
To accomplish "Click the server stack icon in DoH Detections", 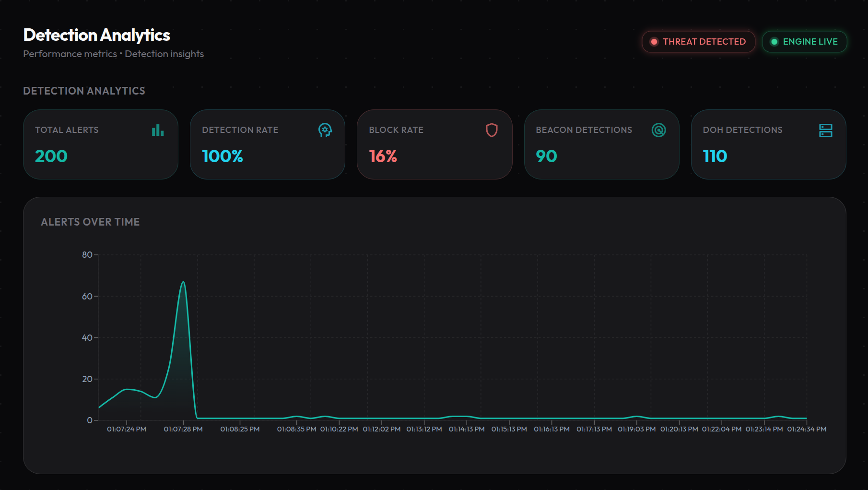I will (825, 130).
